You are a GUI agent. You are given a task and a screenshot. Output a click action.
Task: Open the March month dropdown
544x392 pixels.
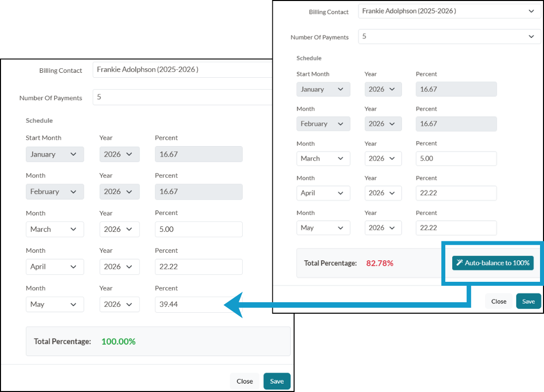tap(55, 229)
